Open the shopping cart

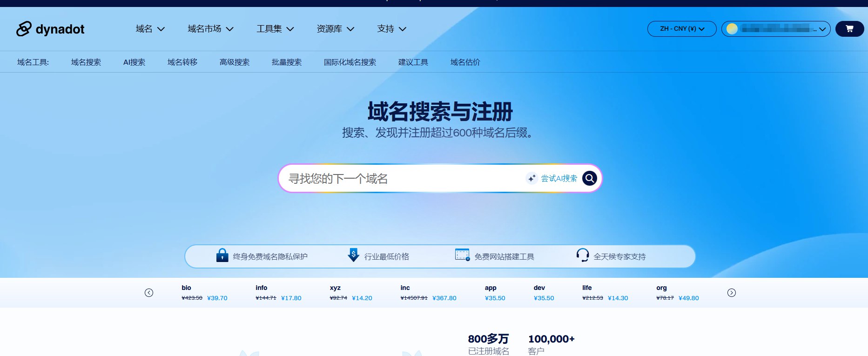849,29
